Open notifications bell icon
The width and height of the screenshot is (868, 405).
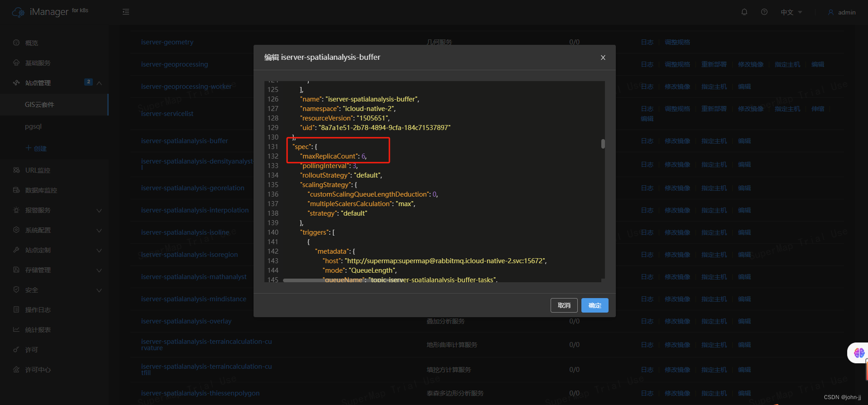click(744, 12)
